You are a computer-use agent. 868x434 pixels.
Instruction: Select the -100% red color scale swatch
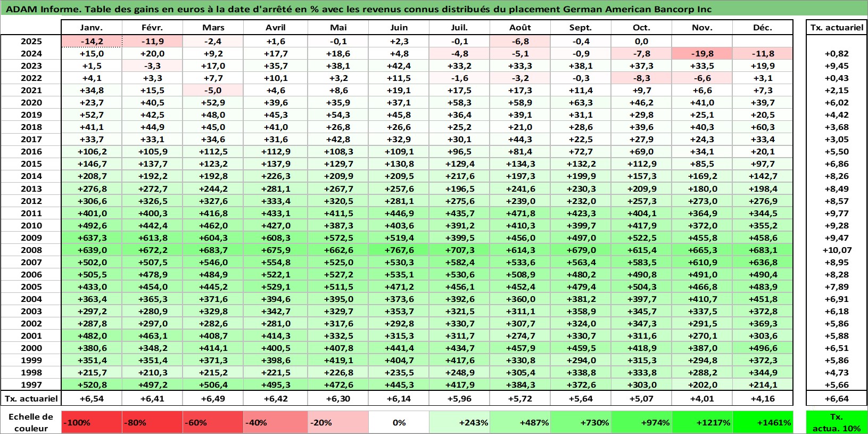[92, 422]
